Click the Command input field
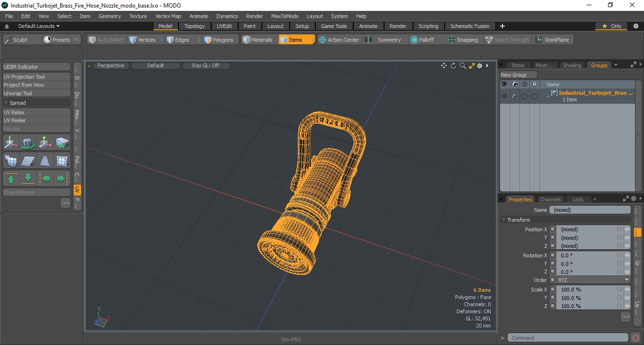Viewport: 644px width, 345px height. point(568,338)
